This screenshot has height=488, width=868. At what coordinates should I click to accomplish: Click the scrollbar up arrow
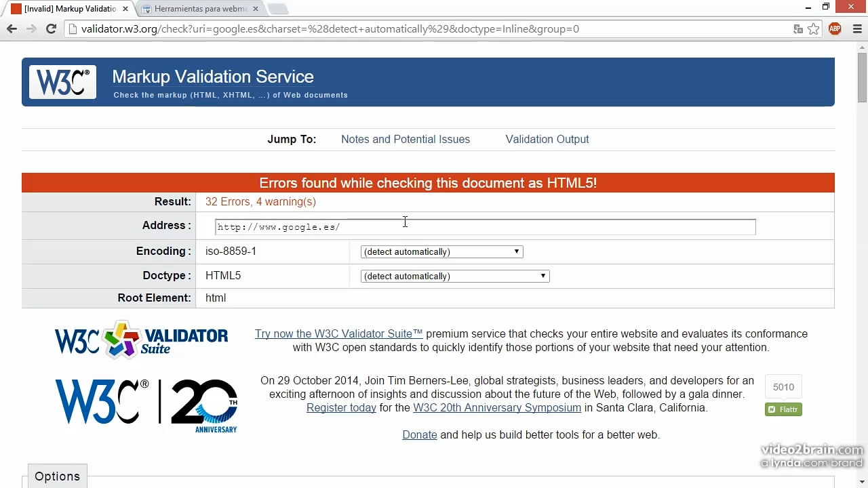pyautogui.click(x=862, y=46)
